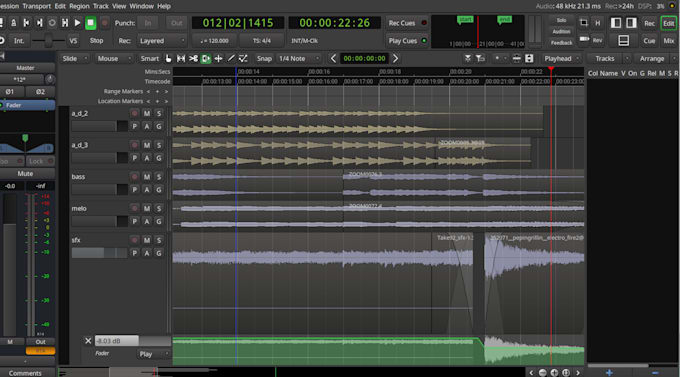680x377 pixels.
Task: Click the zoom-to-session crop icon near Solo
Action: [x=584, y=23]
